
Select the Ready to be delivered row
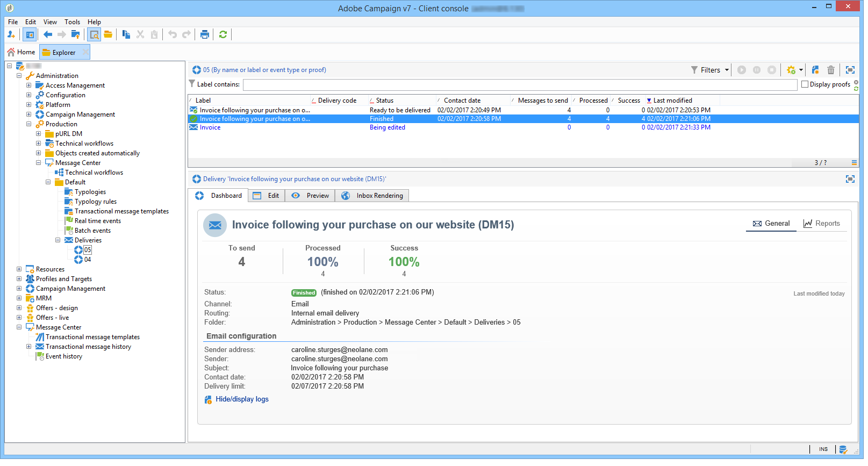[523, 110]
